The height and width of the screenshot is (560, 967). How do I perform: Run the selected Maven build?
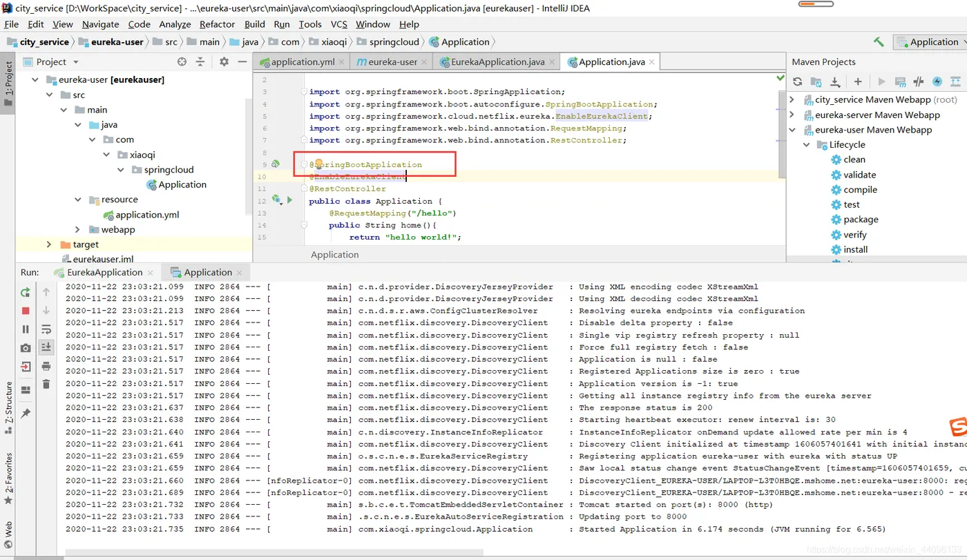[x=881, y=81]
